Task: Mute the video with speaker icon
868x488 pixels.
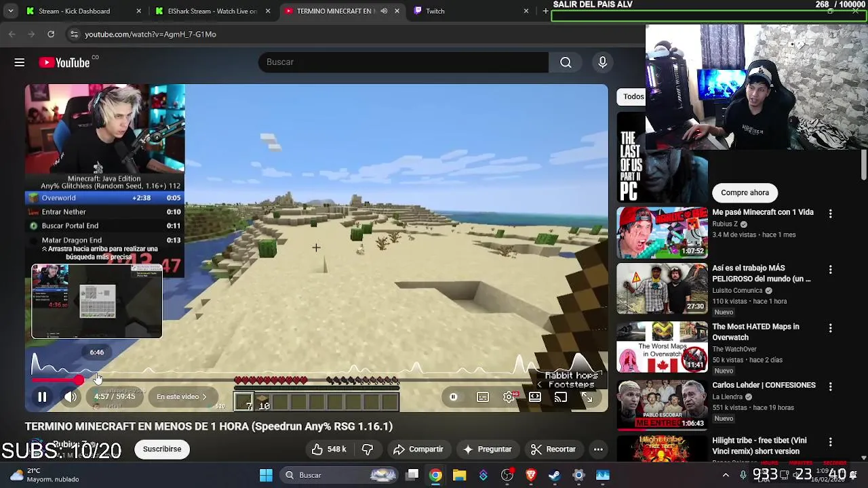Action: pyautogui.click(x=71, y=397)
